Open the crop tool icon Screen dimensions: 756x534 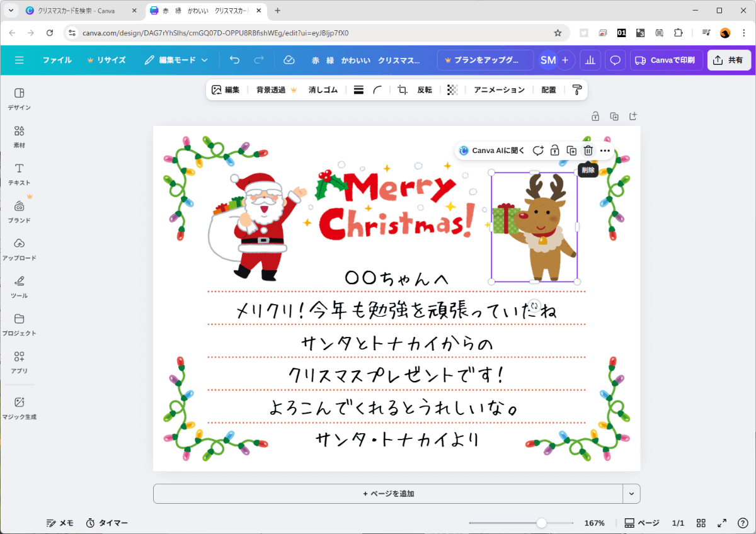click(x=403, y=90)
